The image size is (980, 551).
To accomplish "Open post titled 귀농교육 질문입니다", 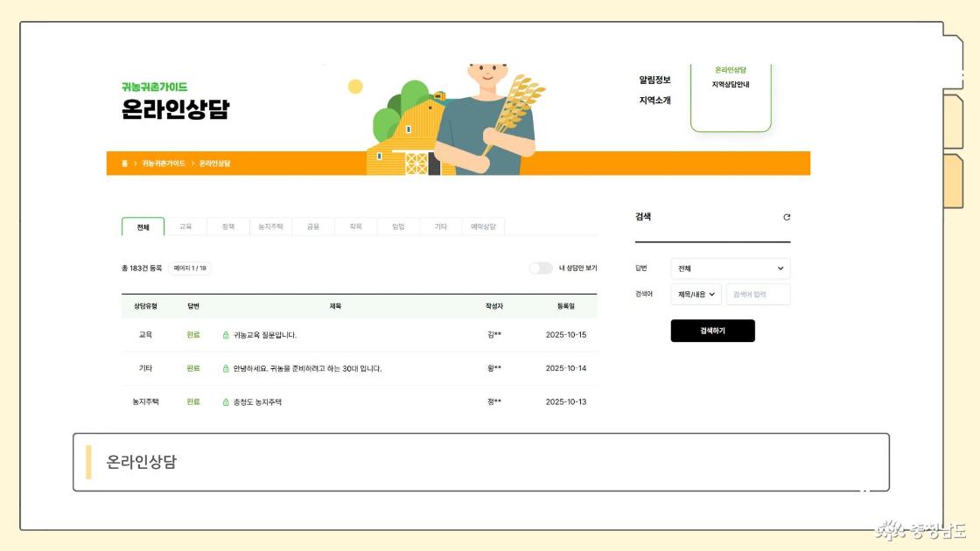I will point(264,335).
